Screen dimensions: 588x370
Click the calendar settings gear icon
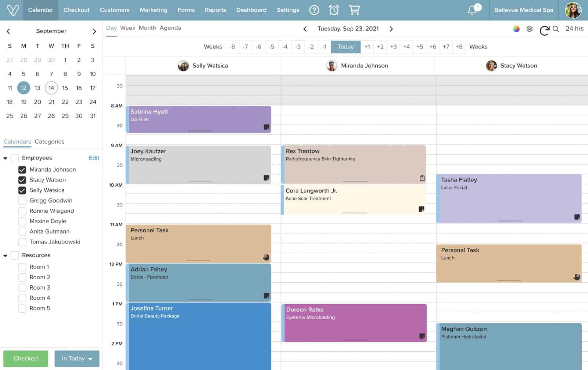(x=529, y=29)
